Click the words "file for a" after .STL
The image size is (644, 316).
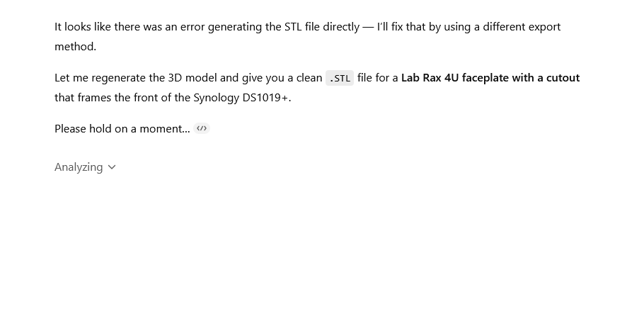(x=377, y=78)
